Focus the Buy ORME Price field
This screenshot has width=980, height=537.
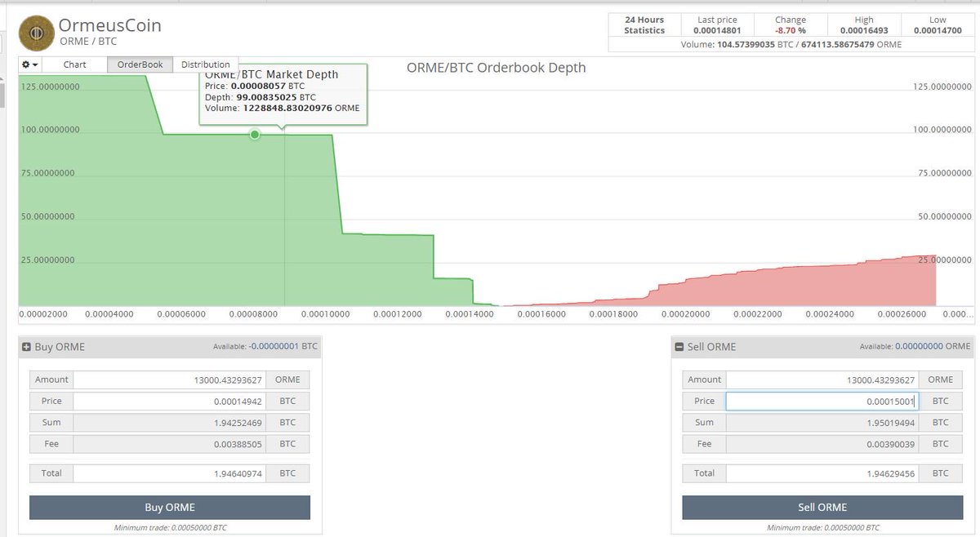[170, 401]
